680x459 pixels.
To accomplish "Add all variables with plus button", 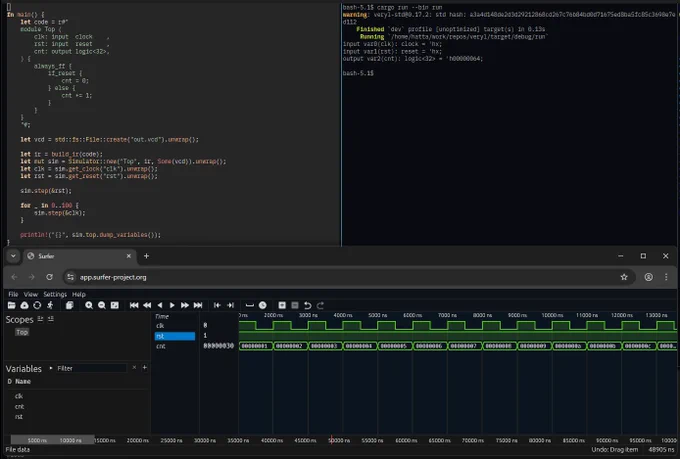I will tap(144, 368).
